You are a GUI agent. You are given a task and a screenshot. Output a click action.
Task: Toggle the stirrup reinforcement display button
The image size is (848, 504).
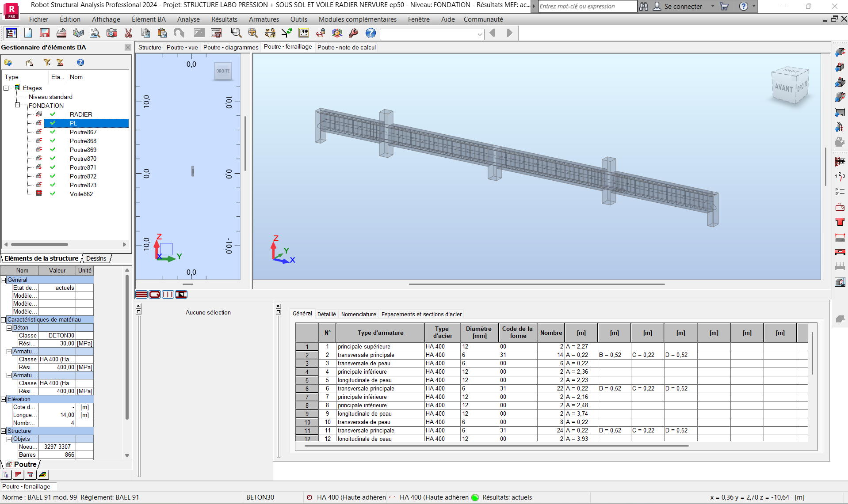pos(155,295)
